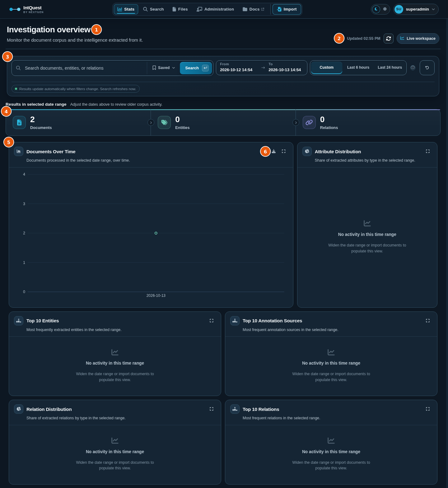Click the reset filters undo icon
The image size is (448, 488).
(427, 68)
